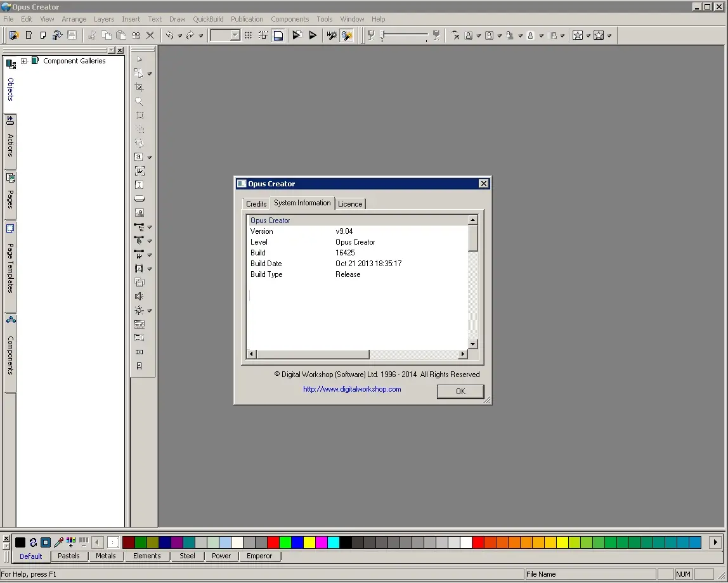Open the Objects side panel tab
The image size is (728, 583).
tap(10, 84)
